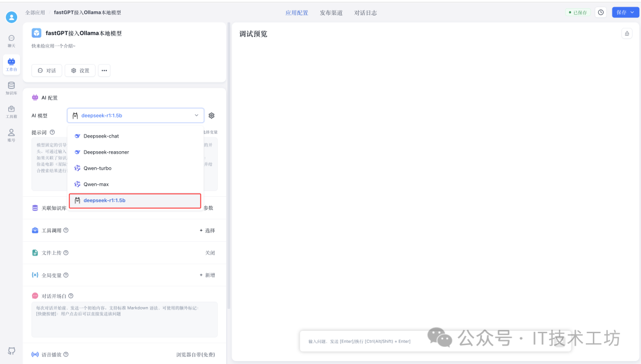Click the app cube logo icon

(36, 33)
